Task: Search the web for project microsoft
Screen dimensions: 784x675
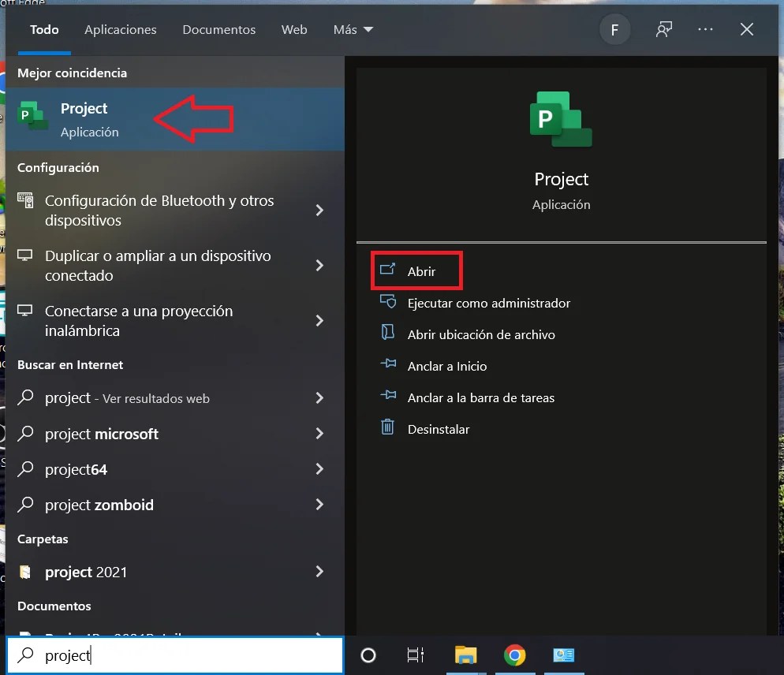Action: [x=175, y=434]
